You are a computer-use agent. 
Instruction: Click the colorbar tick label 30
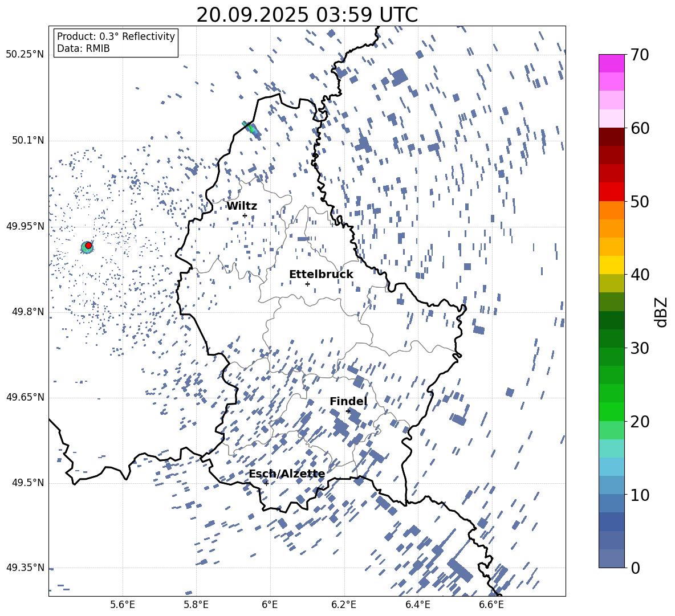[640, 348]
